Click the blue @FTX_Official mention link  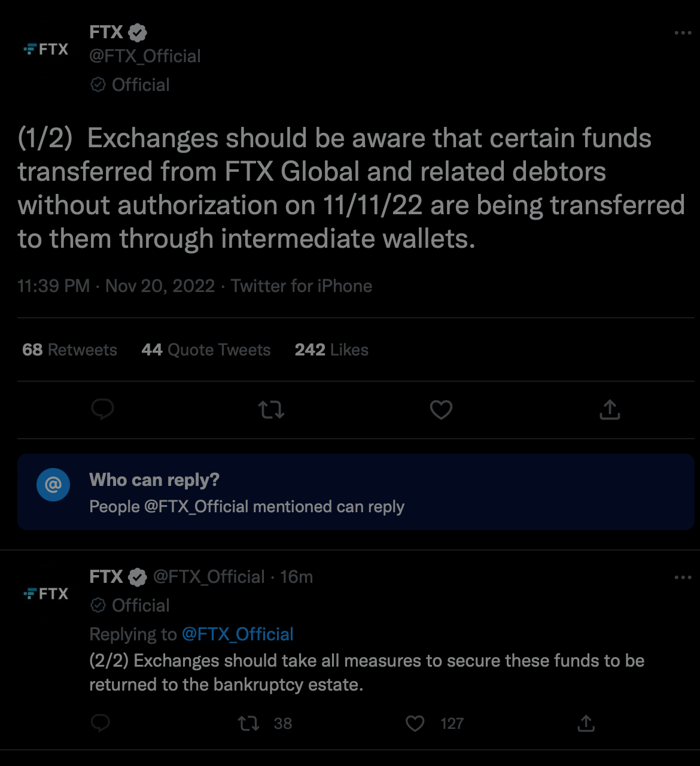pyautogui.click(x=238, y=634)
